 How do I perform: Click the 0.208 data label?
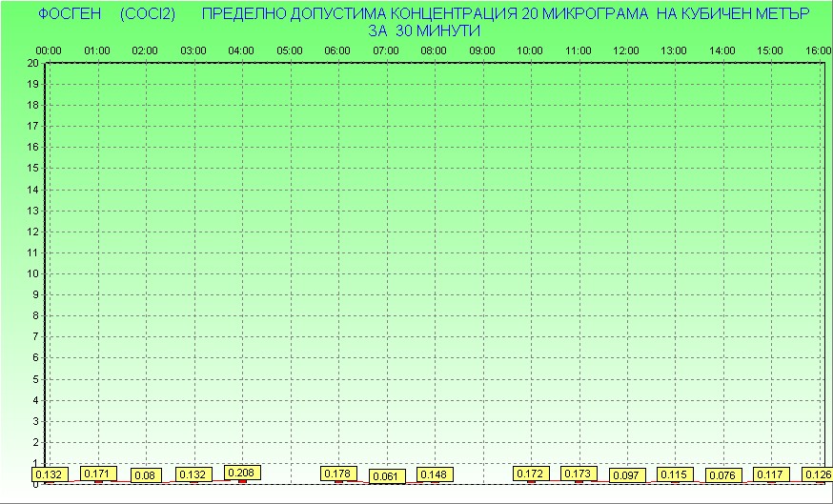pos(242,472)
